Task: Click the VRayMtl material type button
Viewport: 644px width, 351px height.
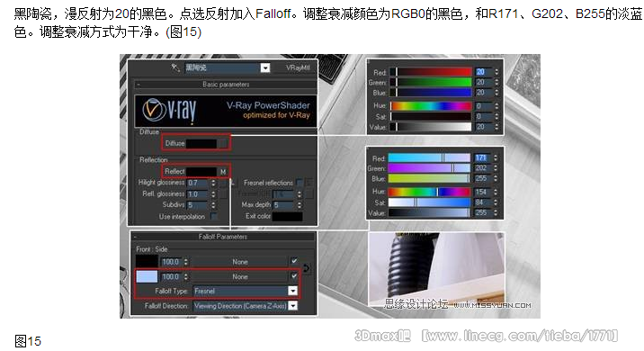Action: (x=298, y=67)
